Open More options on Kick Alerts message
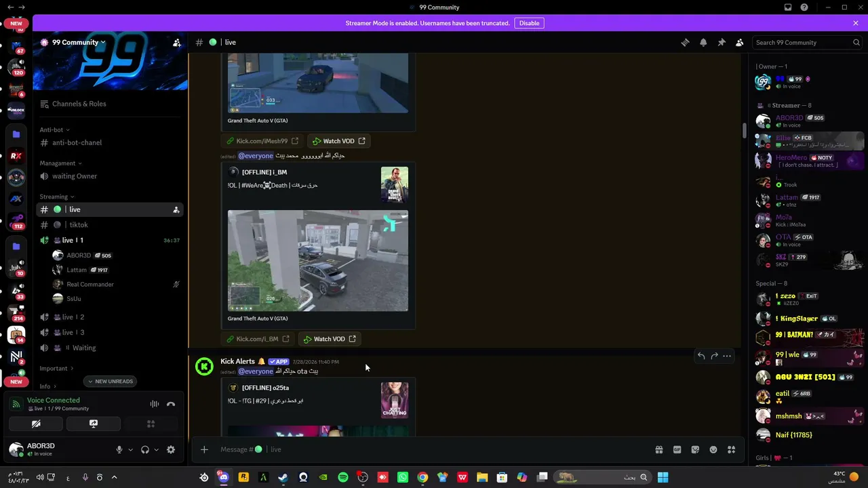 pyautogui.click(x=727, y=356)
